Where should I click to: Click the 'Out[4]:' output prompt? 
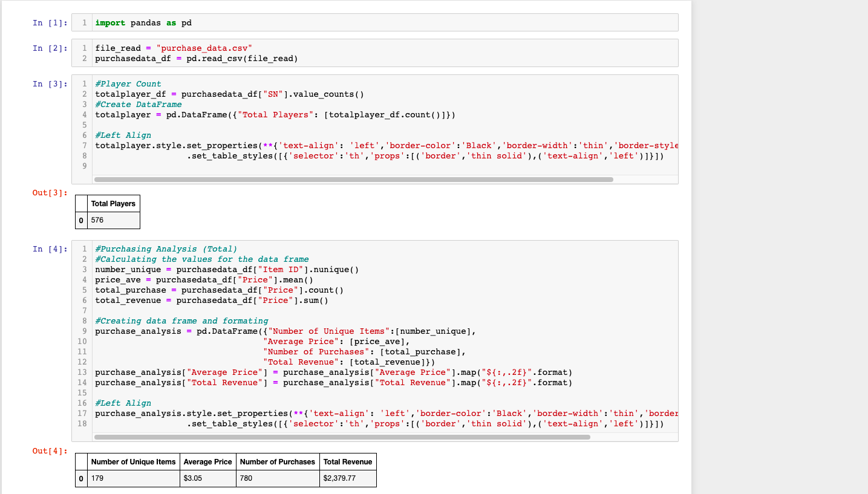coord(50,451)
